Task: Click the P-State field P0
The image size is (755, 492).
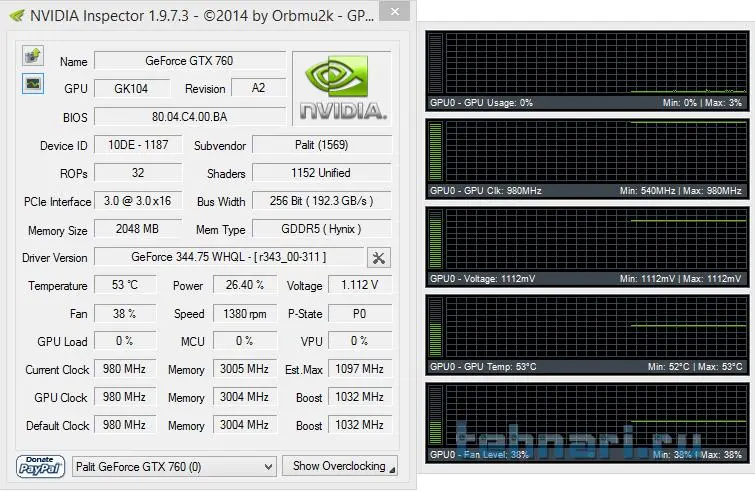Action: (360, 313)
